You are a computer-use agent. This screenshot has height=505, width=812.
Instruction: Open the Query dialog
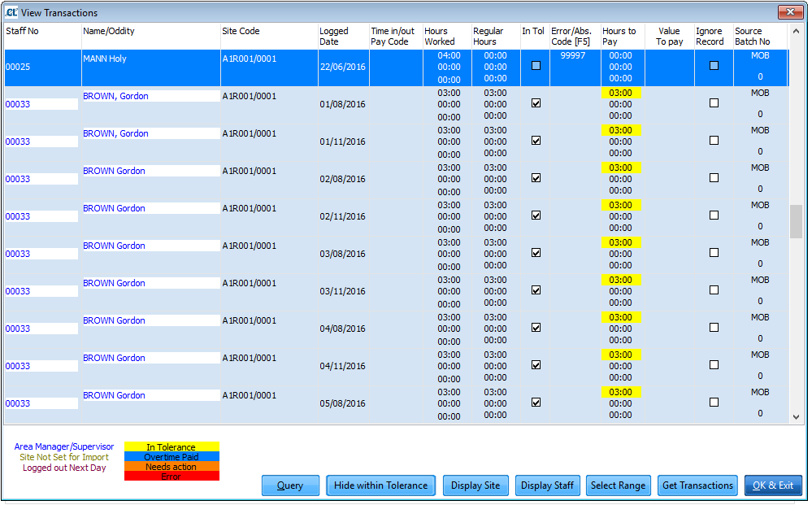(x=290, y=485)
